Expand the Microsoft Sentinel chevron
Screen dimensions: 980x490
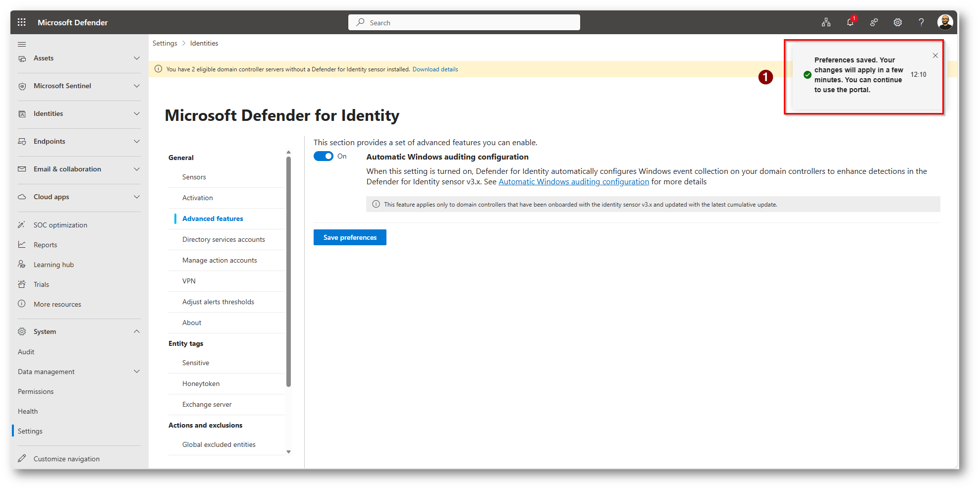click(x=137, y=86)
